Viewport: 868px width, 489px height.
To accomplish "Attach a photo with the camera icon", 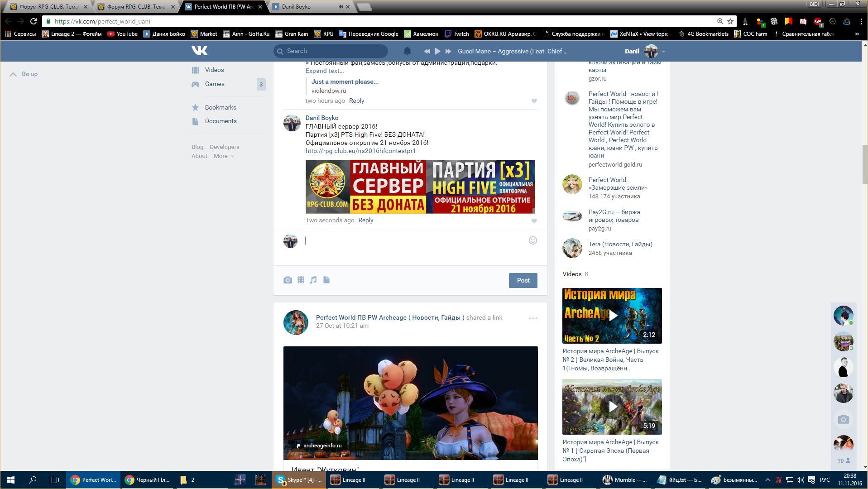I will [288, 280].
